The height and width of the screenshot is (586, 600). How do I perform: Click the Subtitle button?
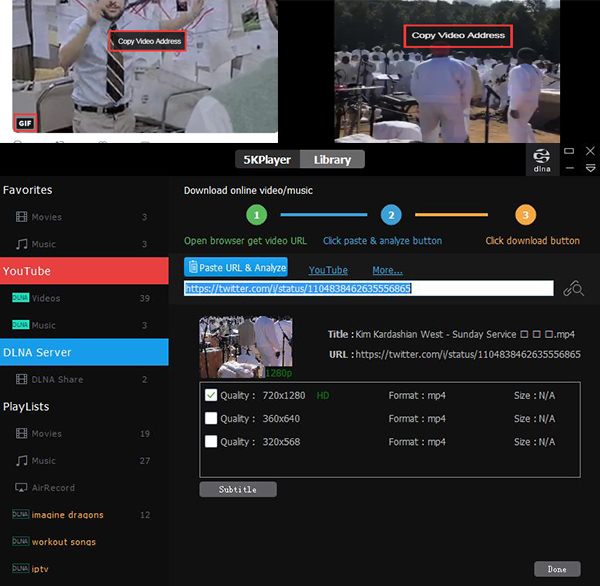238,489
